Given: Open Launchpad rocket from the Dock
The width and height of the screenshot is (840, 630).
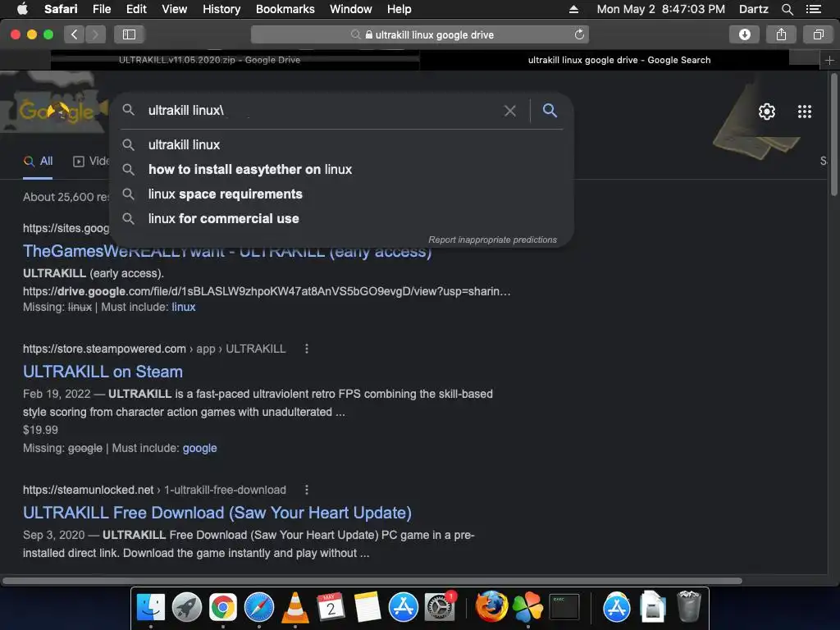Looking at the screenshot, I should point(186,608).
